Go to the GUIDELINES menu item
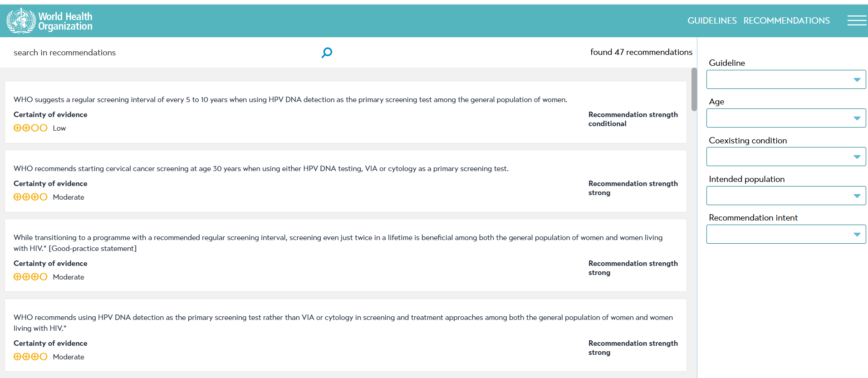Image resolution: width=868 pixels, height=378 pixels. pos(712,20)
